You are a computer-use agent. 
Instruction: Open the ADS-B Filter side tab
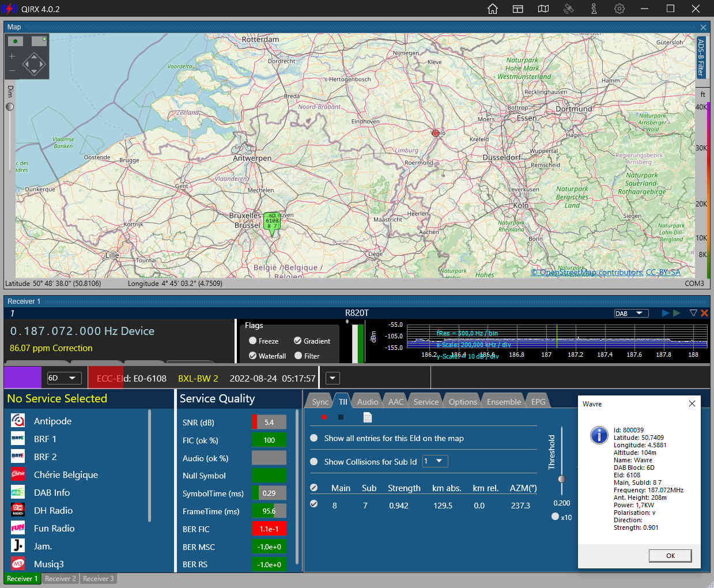click(701, 58)
